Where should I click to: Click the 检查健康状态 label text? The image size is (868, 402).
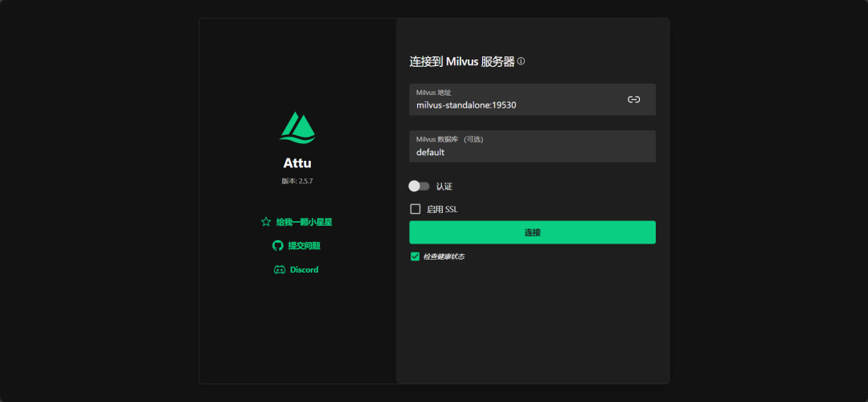444,257
